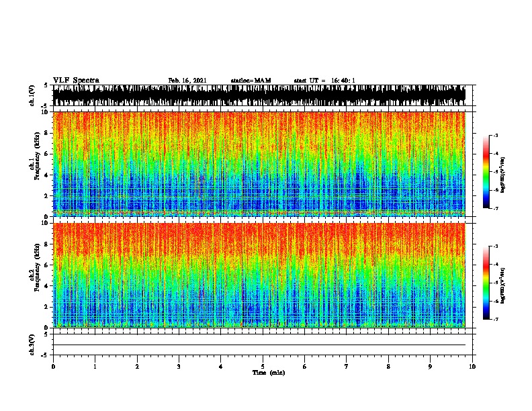Click time-axis tick label "2" at the bottom
Screen dimensions: 532x411
click(137, 367)
